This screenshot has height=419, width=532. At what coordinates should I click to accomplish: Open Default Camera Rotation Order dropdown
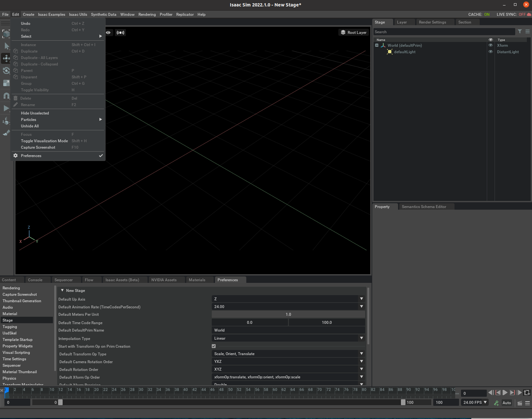(288, 362)
